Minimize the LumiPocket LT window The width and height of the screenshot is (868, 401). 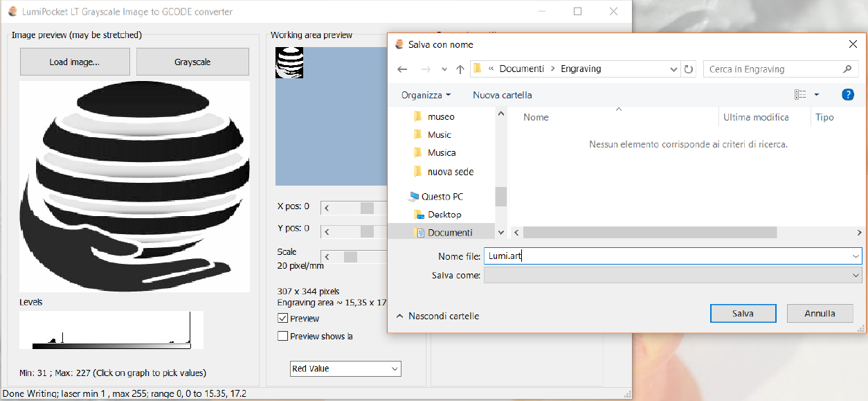pos(543,11)
